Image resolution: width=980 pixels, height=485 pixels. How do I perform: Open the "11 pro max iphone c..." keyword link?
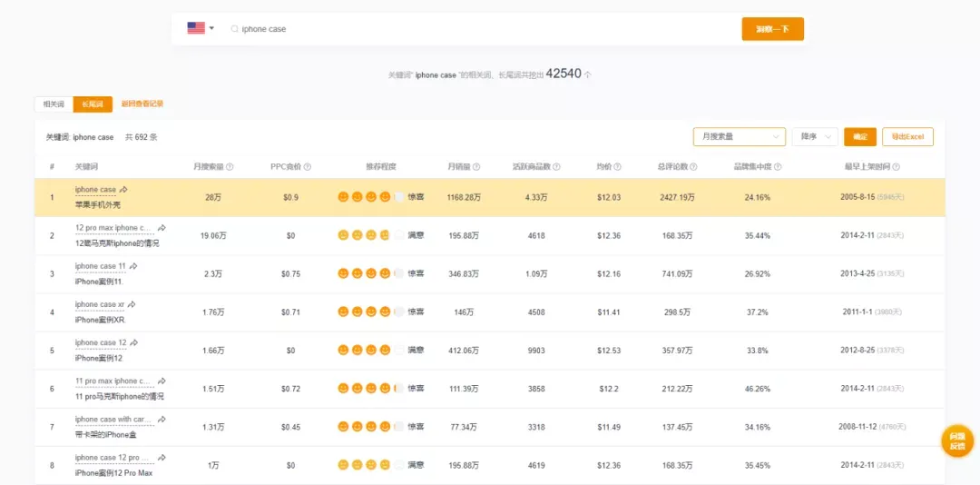pos(113,381)
